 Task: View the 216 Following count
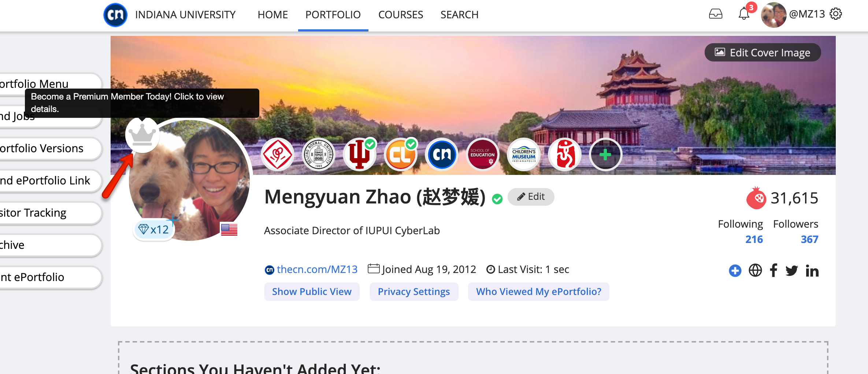click(754, 239)
